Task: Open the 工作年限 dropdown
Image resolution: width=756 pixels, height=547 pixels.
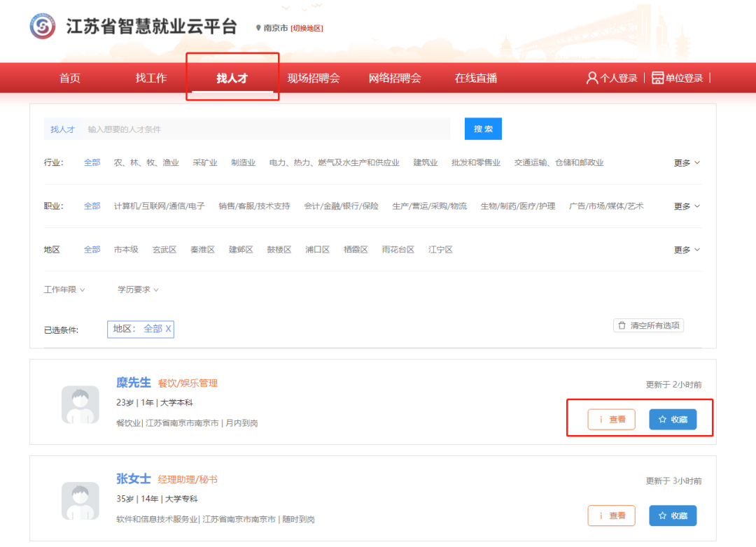Action: 64,290
